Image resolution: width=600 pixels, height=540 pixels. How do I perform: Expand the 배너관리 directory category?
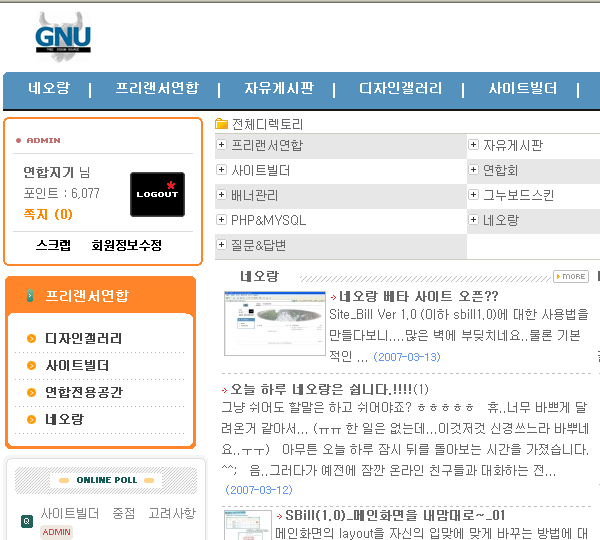pyautogui.click(x=221, y=195)
